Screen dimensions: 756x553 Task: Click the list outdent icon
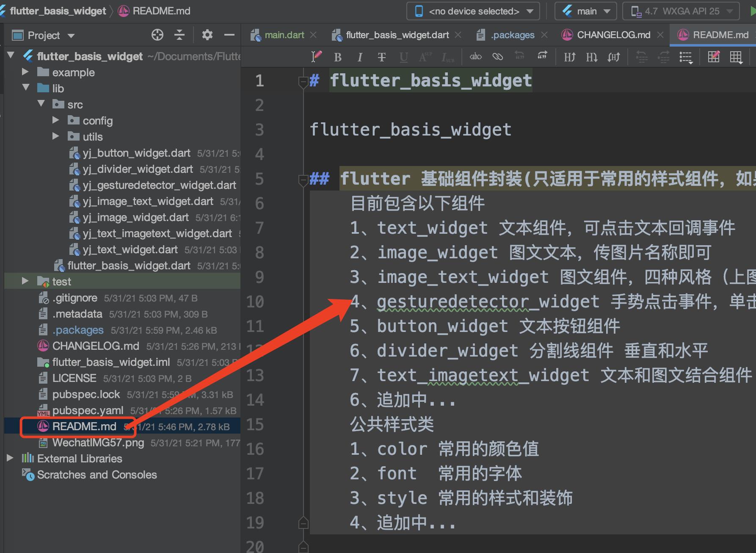[x=642, y=57]
